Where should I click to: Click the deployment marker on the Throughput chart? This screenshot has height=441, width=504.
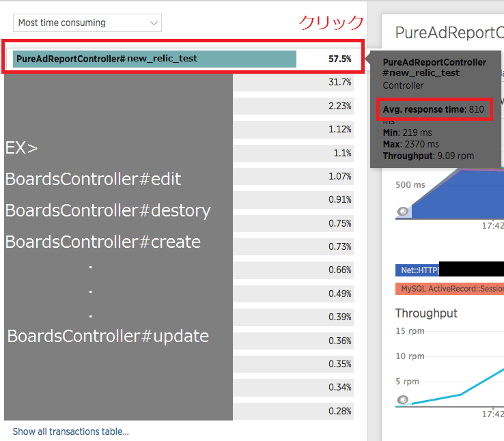(403, 400)
